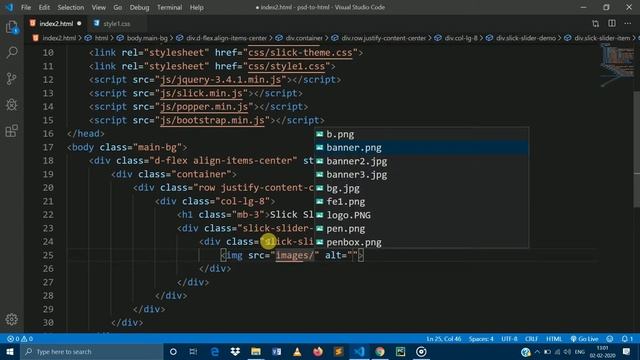
Task: Open the File menu
Action: (26, 7)
